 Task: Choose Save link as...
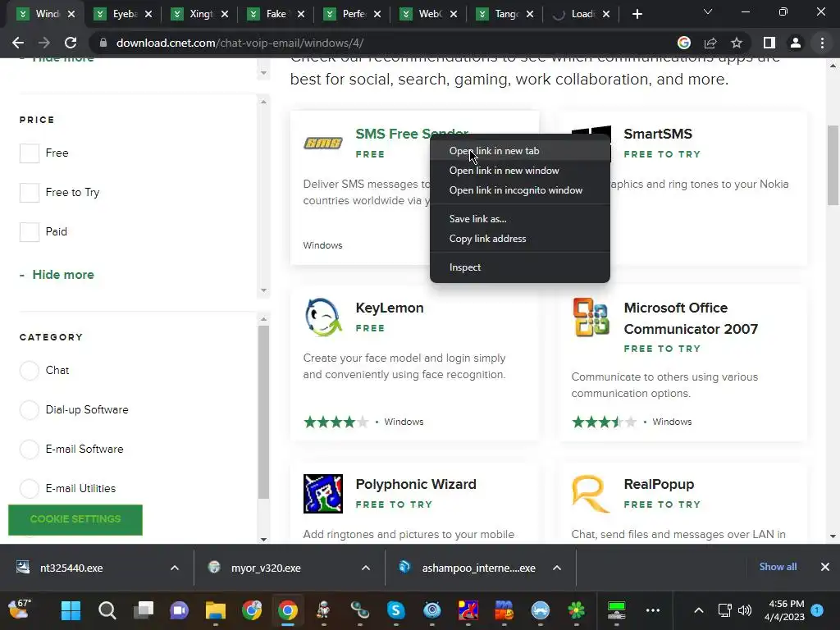coord(519,218)
